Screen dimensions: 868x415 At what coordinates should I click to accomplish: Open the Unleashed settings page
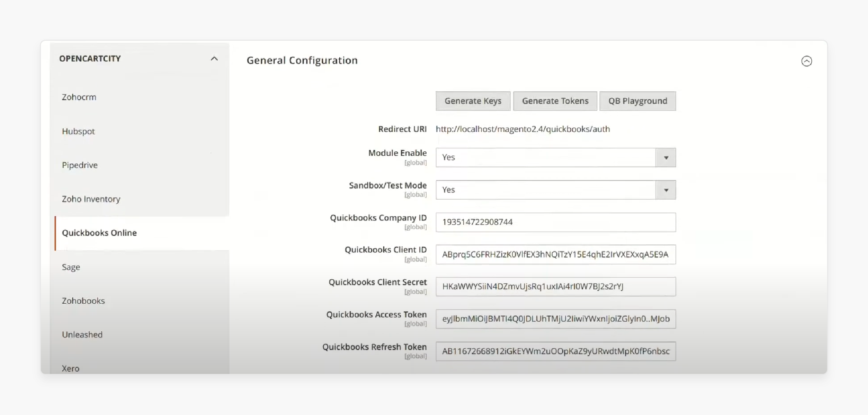(x=82, y=335)
